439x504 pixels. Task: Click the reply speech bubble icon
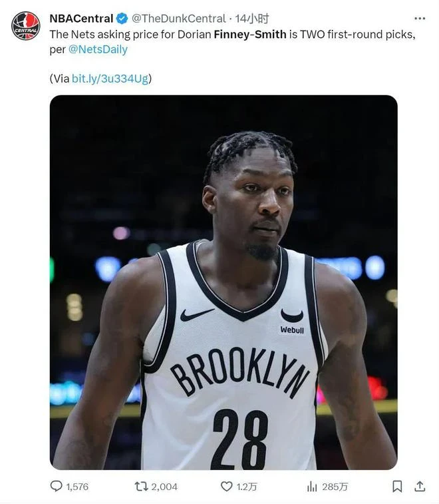[x=56, y=486]
